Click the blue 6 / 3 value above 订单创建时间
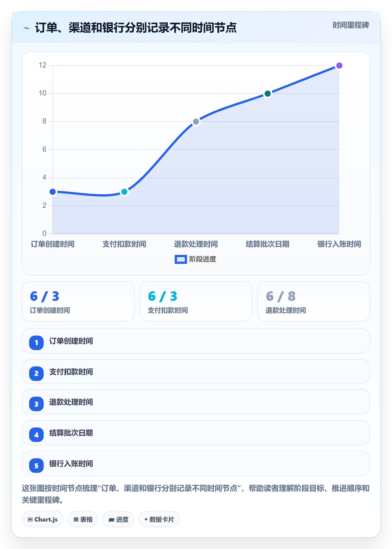This screenshot has height=549, width=392. tap(45, 296)
